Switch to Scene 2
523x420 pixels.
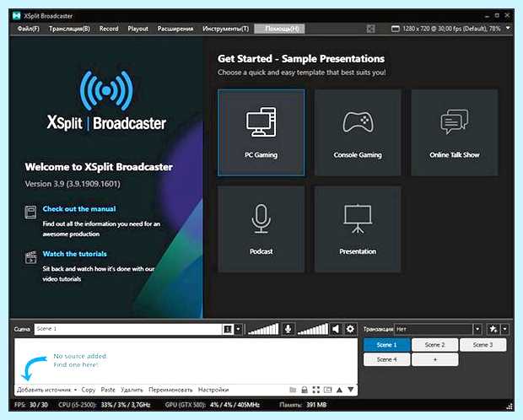pos(434,345)
